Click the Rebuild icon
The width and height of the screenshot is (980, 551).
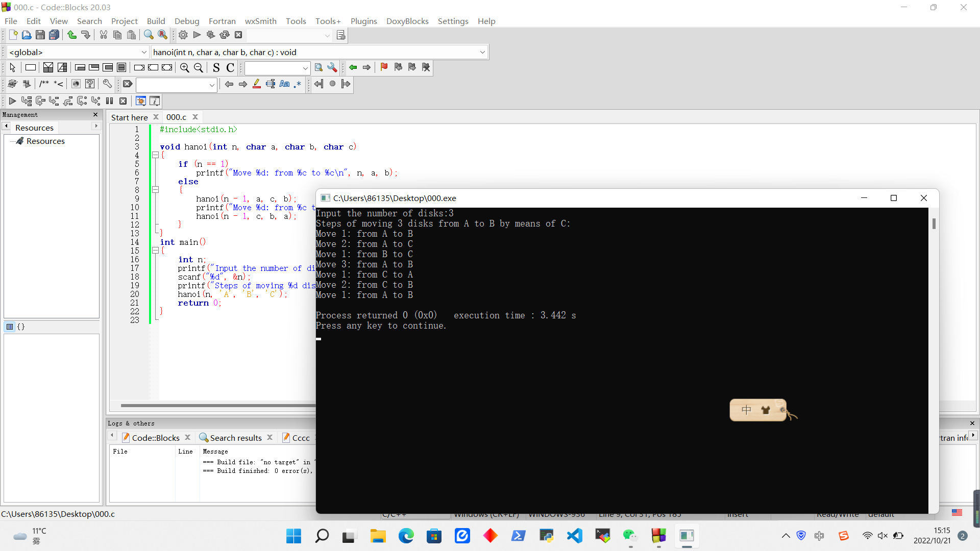225,35
